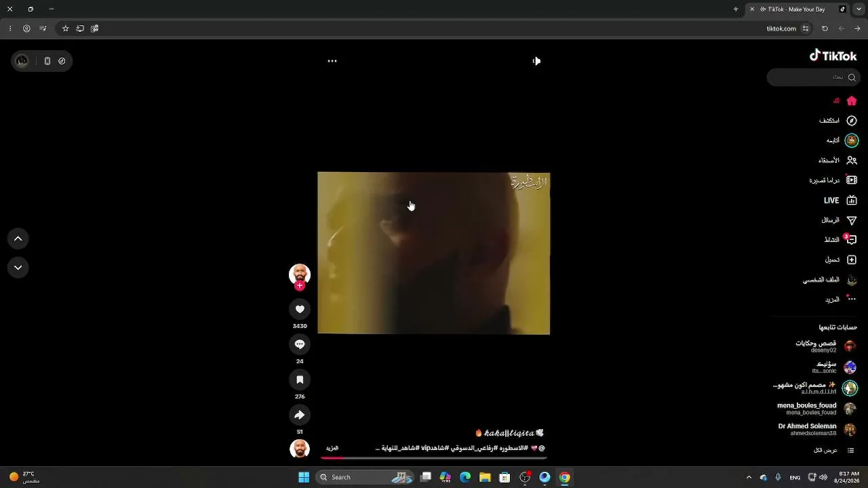The height and width of the screenshot is (488, 868).
Task: Open the Explore compass icon
Action: pyautogui.click(x=852, y=121)
